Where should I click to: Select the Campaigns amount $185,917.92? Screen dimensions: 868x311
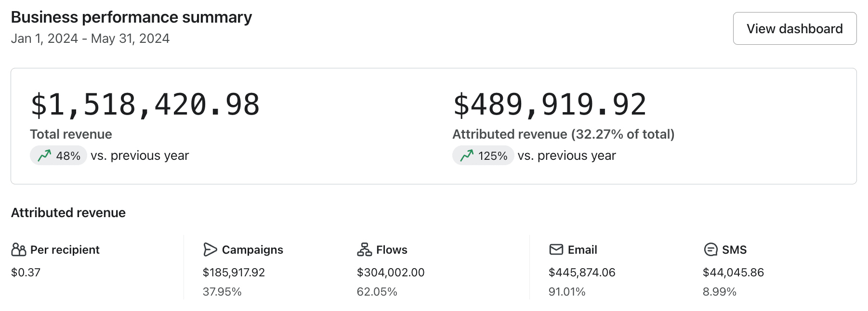click(234, 272)
